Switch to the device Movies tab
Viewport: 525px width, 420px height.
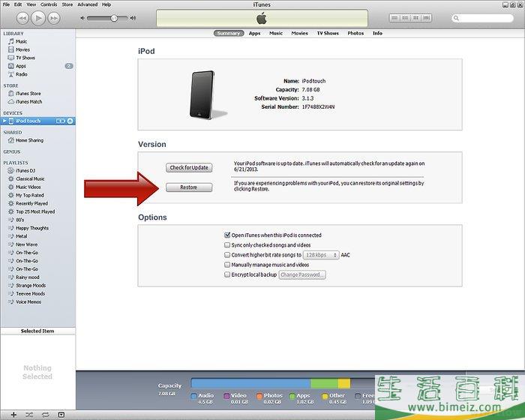[x=300, y=33]
